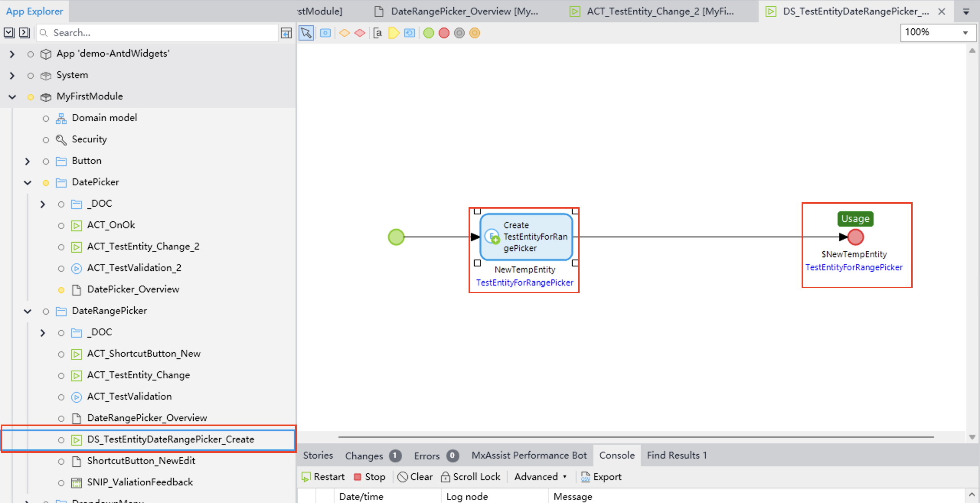980x503 pixels.
Task: Collapse the DatePicker folder
Action: (x=28, y=183)
